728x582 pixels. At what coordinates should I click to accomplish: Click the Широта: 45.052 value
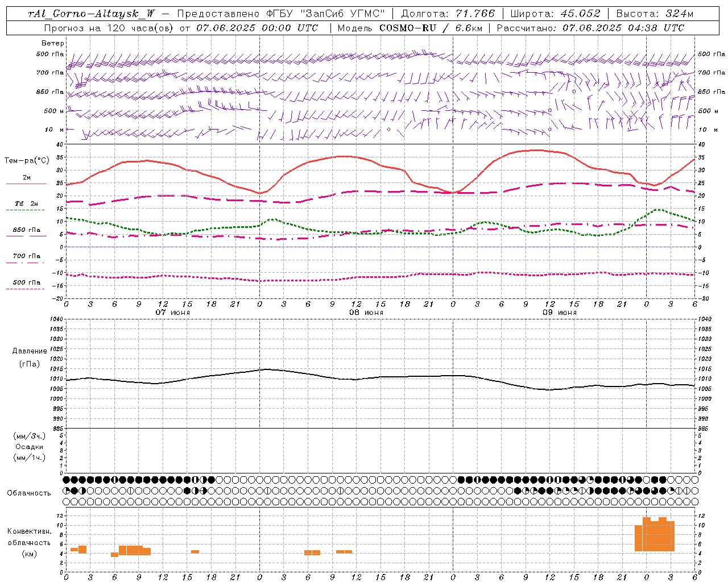556,14
